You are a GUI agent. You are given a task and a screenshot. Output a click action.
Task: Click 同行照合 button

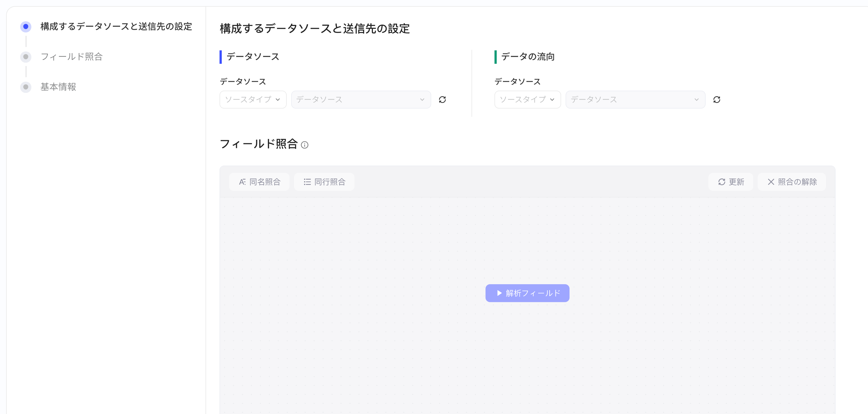pos(324,182)
